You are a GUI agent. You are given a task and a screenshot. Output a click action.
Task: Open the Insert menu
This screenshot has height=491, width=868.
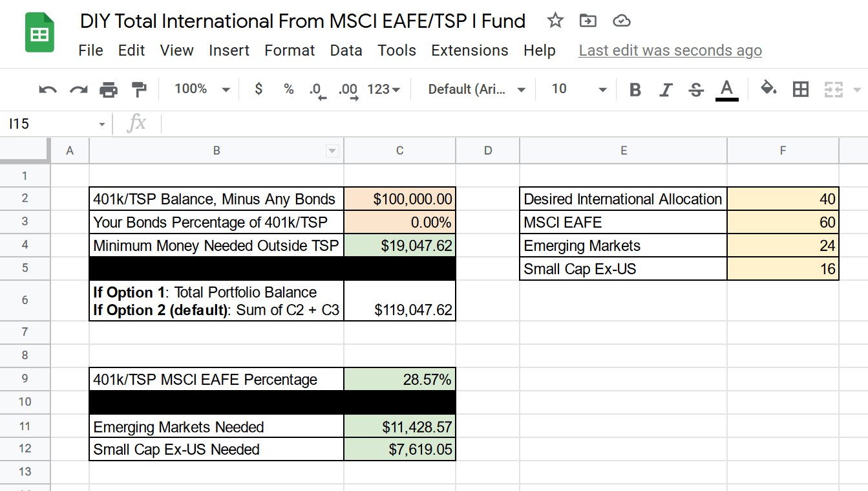click(x=229, y=50)
